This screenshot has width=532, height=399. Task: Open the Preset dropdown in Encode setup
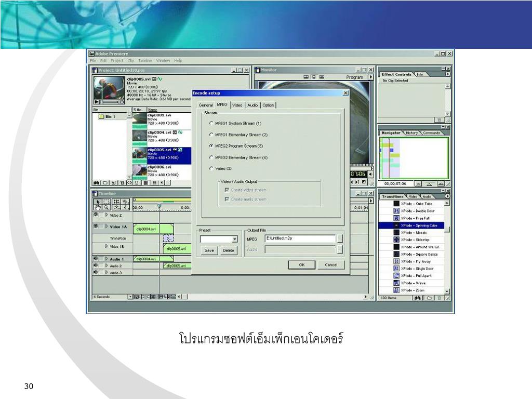coord(234,239)
